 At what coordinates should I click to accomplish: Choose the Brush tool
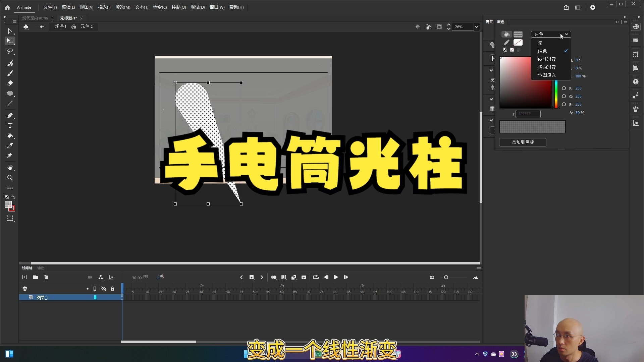[10, 73]
